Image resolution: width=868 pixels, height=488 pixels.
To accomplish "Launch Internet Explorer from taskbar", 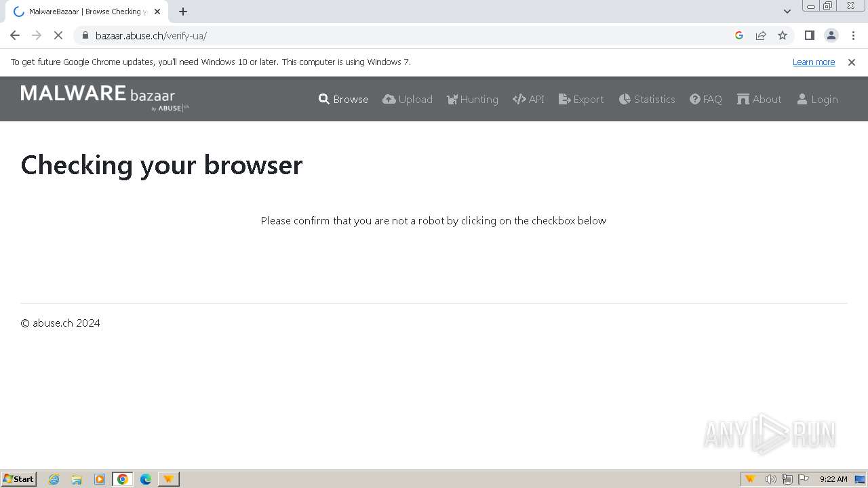I will click(54, 479).
